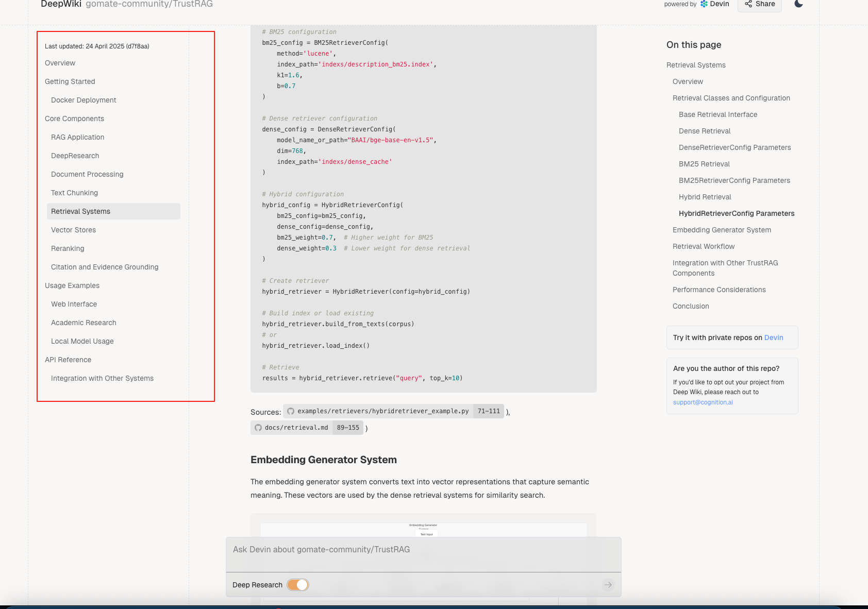Click the submit arrow in Ask Devin box

[608, 585]
